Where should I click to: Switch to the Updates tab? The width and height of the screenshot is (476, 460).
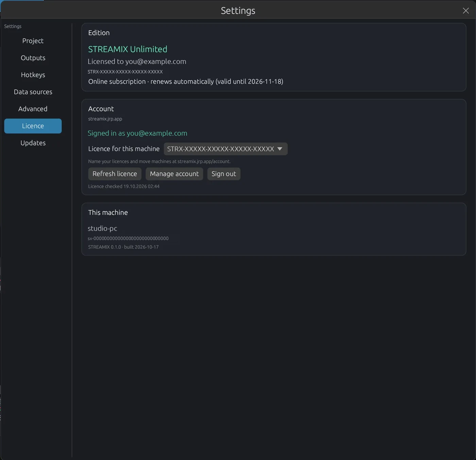(33, 143)
